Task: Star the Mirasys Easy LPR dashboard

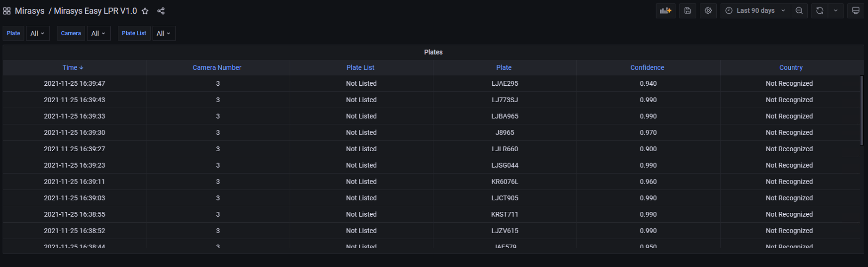Action: point(146,11)
